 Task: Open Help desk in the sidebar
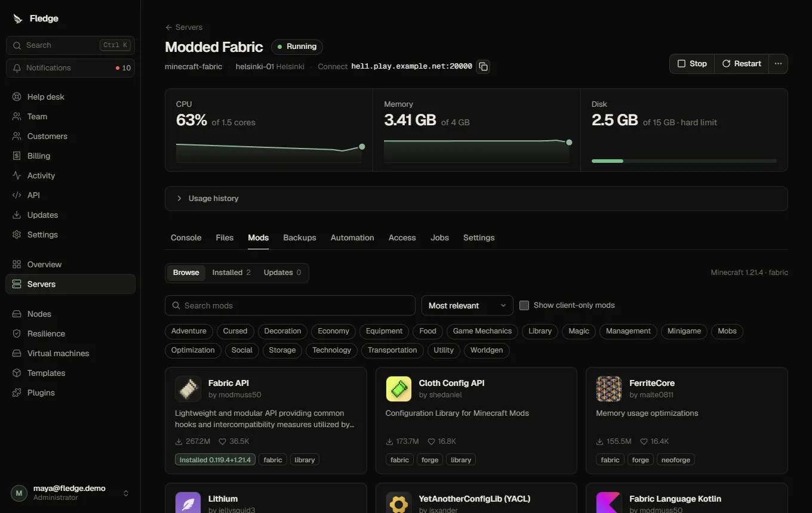click(x=70, y=97)
